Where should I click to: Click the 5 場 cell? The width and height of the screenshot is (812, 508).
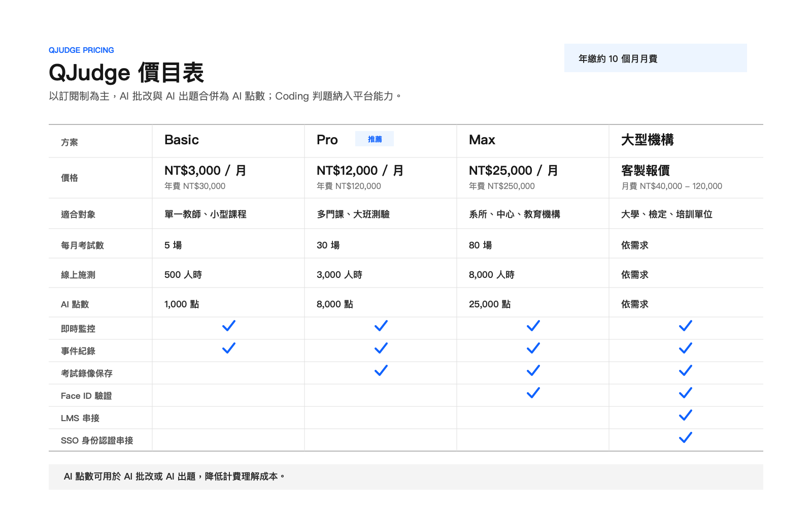pyautogui.click(x=173, y=245)
